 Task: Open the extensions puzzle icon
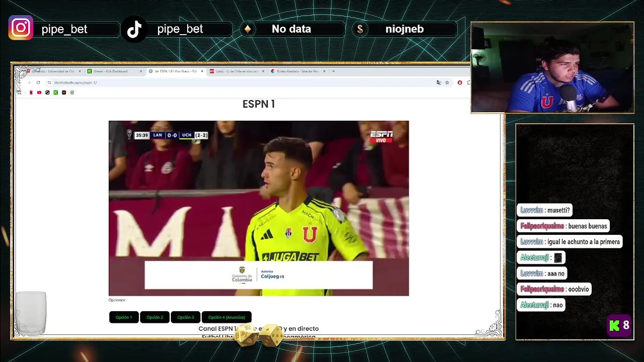469,82
